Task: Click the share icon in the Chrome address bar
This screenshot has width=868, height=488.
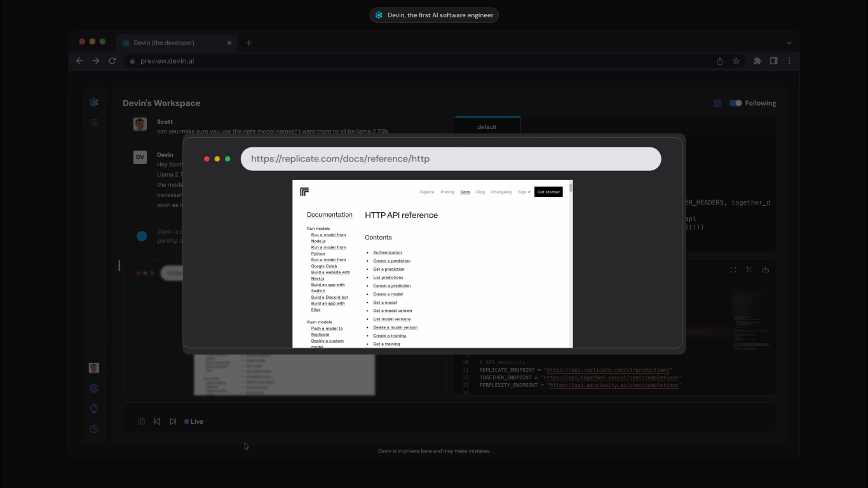Action: 720,61
